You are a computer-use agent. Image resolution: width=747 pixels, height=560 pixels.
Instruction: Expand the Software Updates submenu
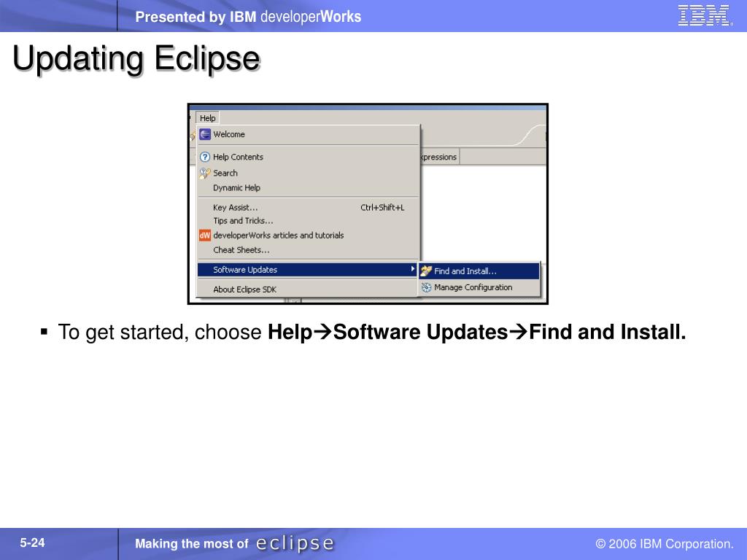point(308,270)
